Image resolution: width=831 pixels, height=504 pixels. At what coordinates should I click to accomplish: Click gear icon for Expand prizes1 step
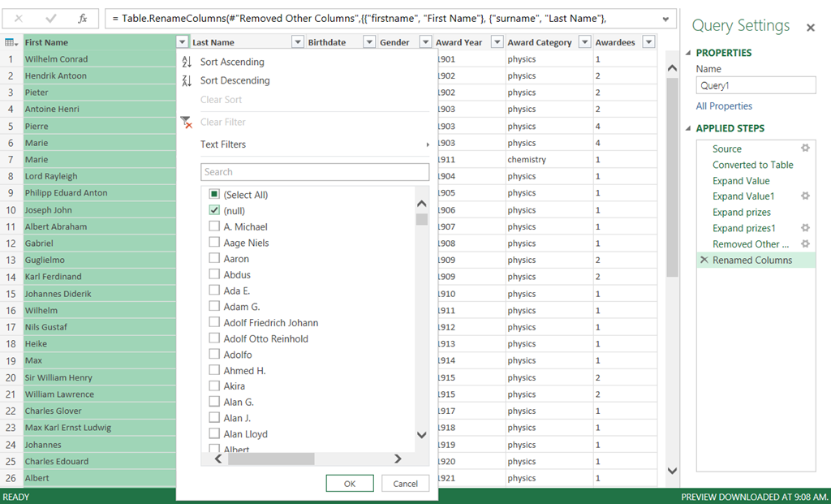point(805,228)
